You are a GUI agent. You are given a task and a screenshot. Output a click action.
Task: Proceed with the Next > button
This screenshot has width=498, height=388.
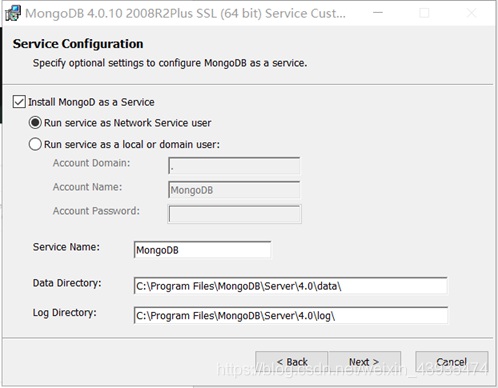click(x=364, y=362)
